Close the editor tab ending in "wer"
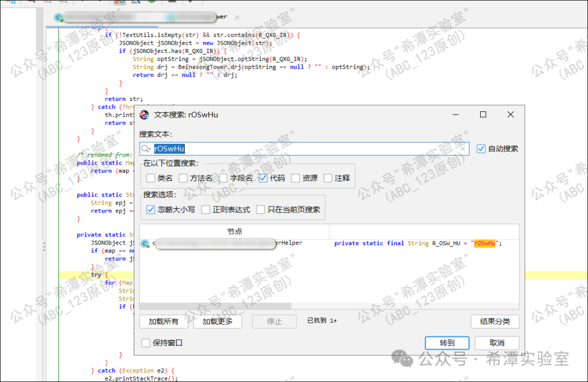 click(x=237, y=17)
